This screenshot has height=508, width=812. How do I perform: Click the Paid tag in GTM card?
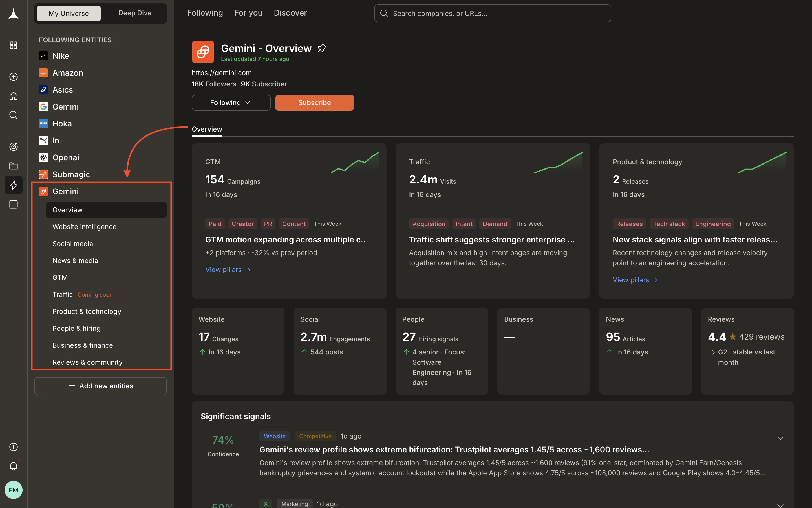[215, 224]
